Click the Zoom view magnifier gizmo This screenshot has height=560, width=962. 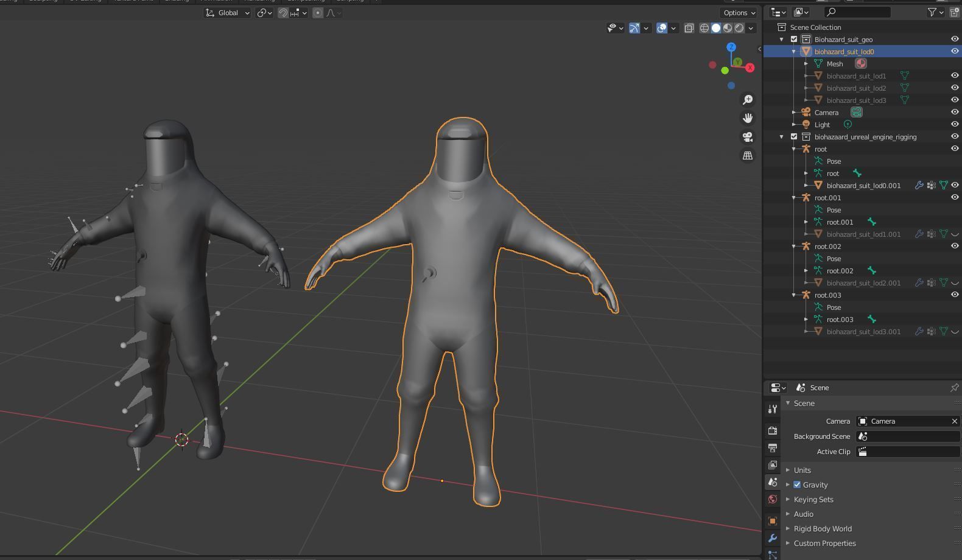748,100
